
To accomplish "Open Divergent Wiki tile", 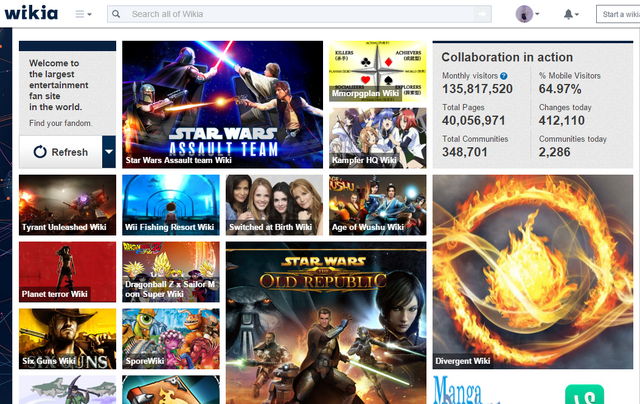I will coord(533,272).
